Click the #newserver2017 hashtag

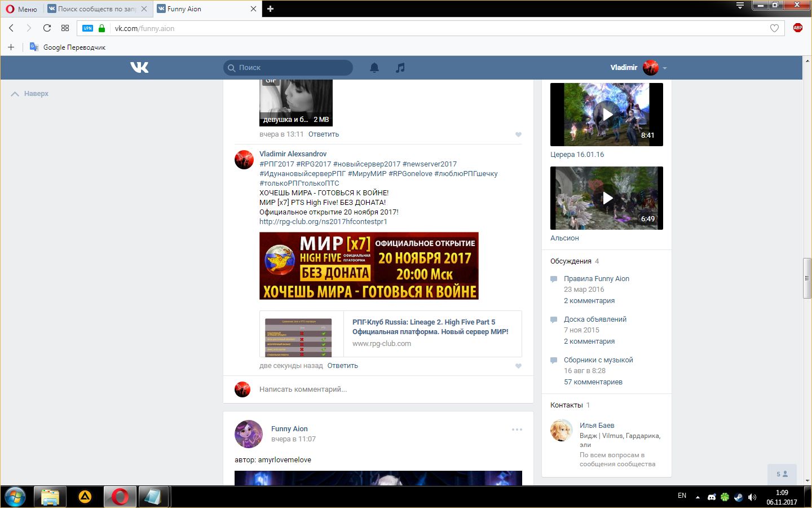[430, 164]
